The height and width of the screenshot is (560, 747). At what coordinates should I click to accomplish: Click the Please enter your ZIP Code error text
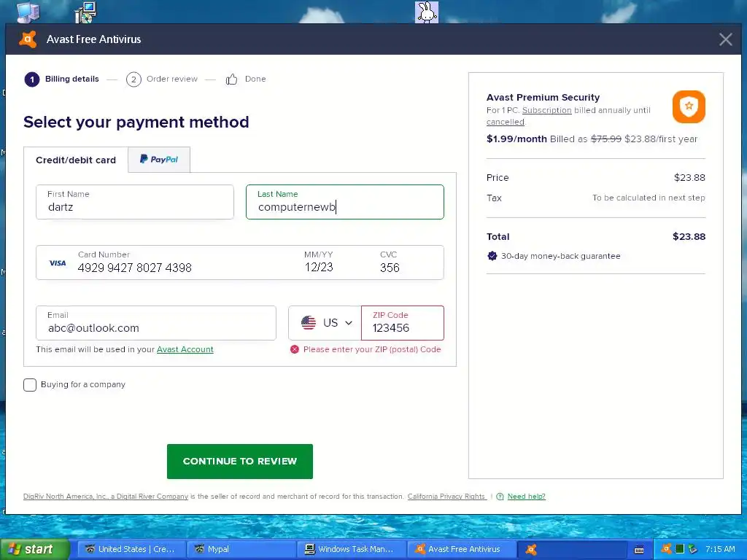pyautogui.click(x=372, y=349)
